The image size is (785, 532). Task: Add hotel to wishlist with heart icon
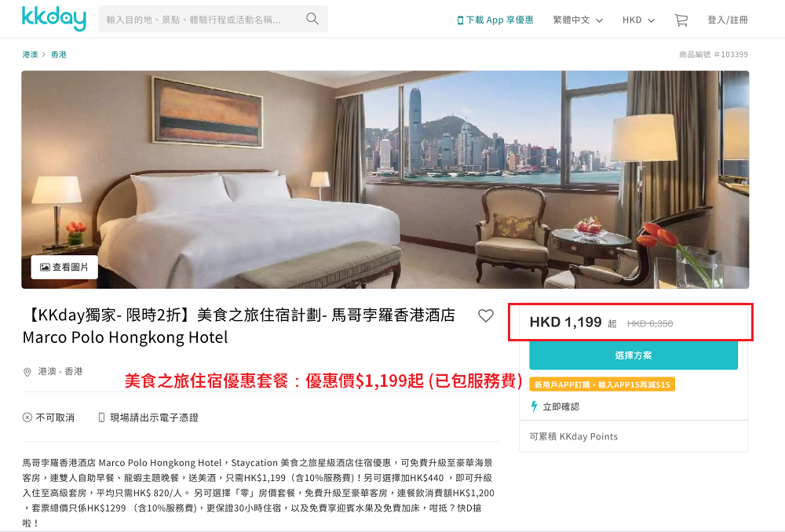pos(486,315)
